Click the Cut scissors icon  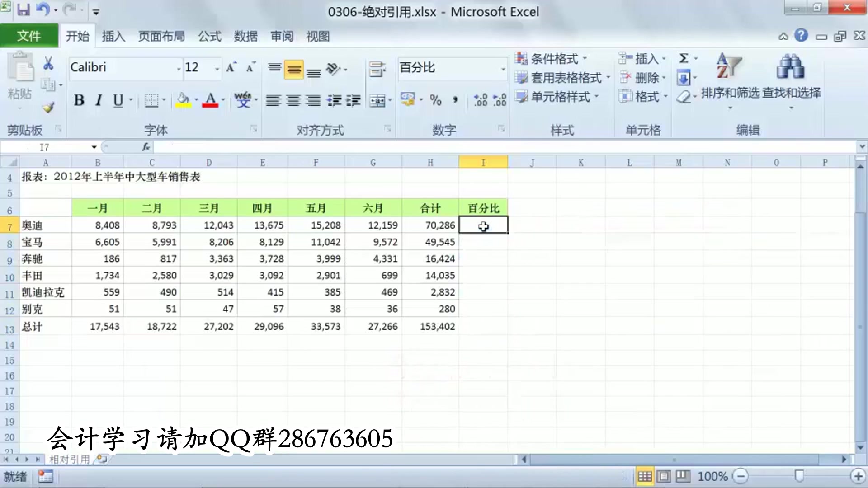[48, 64]
